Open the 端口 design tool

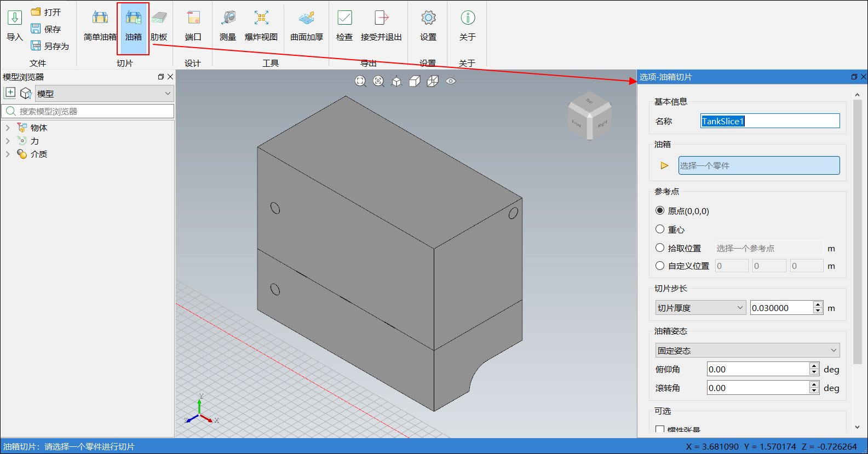pyautogui.click(x=193, y=25)
